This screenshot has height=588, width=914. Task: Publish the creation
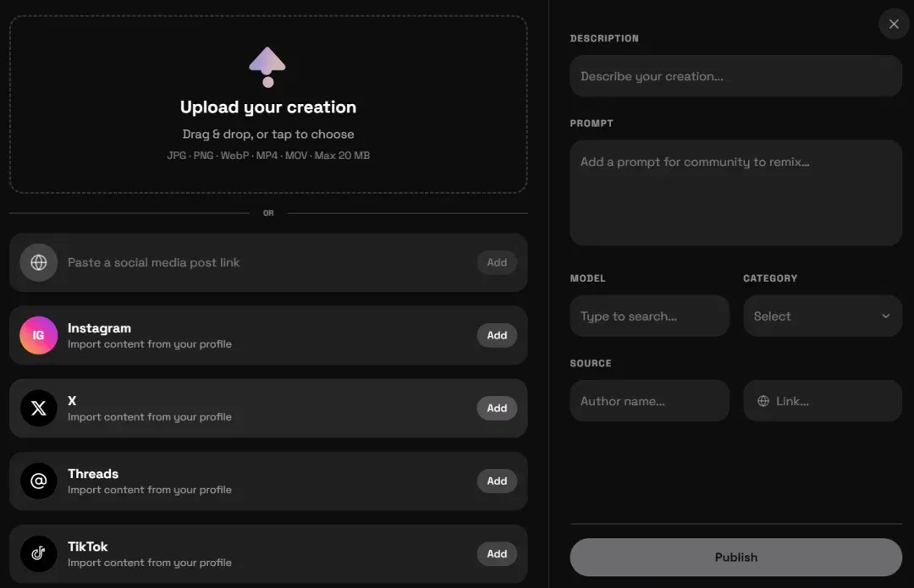(x=735, y=557)
